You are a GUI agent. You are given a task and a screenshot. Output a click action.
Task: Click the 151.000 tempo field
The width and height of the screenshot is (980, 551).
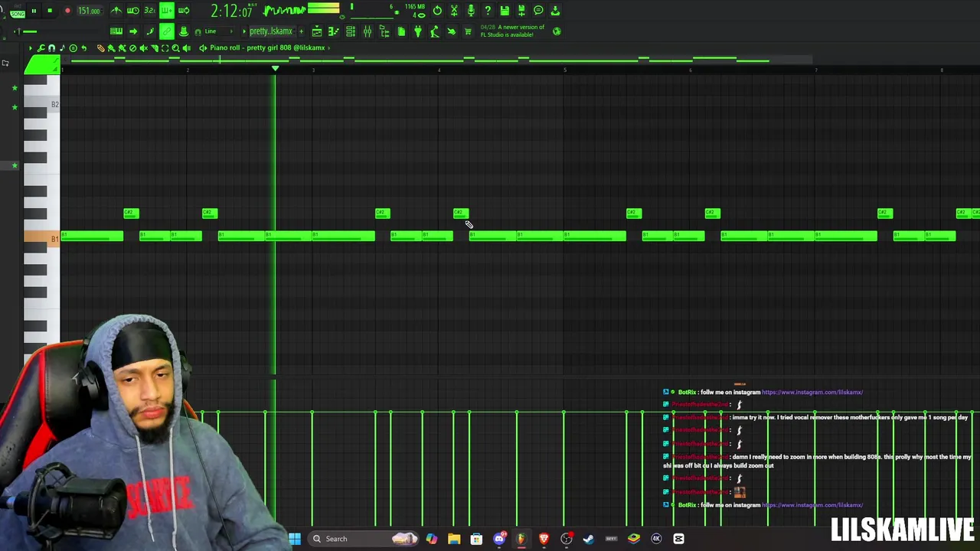coord(89,11)
